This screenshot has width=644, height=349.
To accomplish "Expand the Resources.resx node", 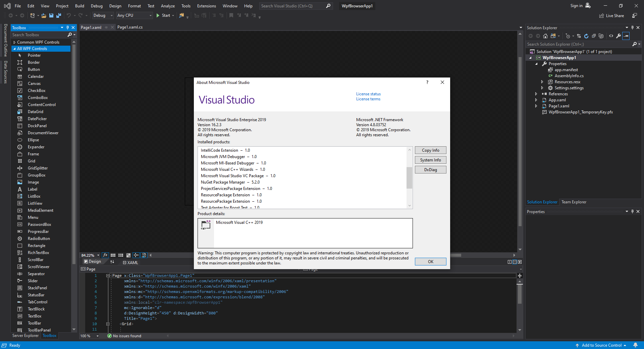I will pos(542,82).
